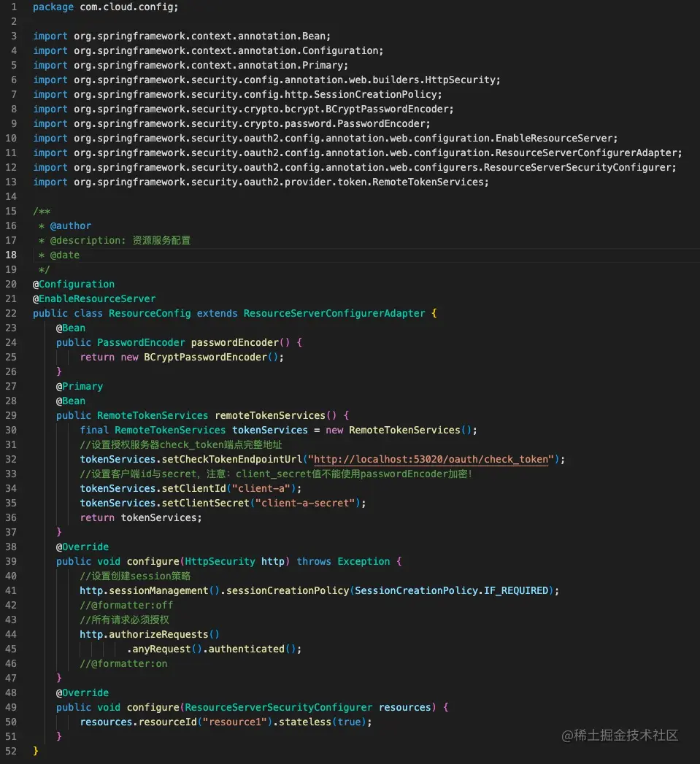Click the remoteTokenServices method name on line 29
The height and width of the screenshot is (764, 700).
click(x=270, y=416)
